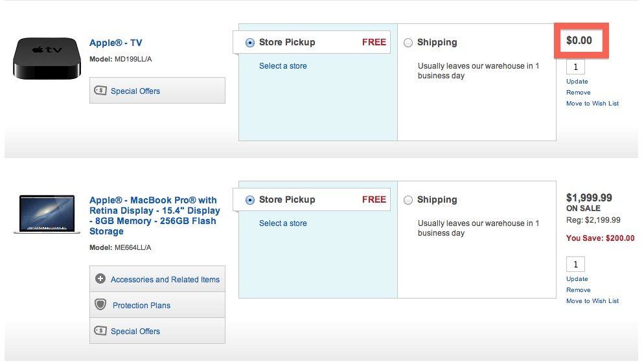Click the Protection Plans shield icon
Screen dimensions: 644x362
tap(100, 305)
